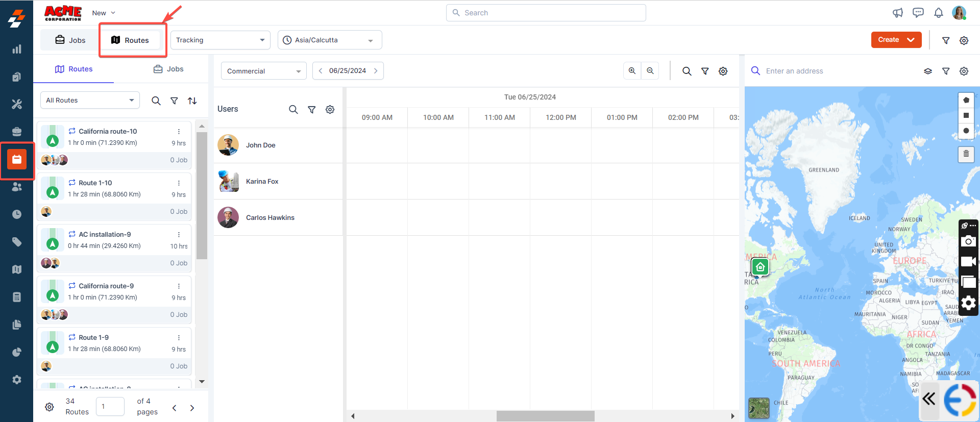Select the rectangle draw tool on map
980x422 pixels.
(x=966, y=115)
